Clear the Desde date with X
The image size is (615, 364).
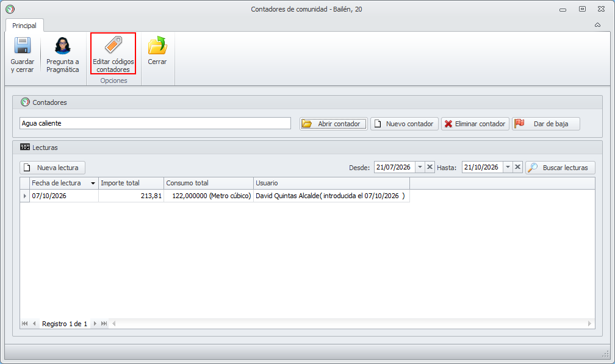[430, 167]
